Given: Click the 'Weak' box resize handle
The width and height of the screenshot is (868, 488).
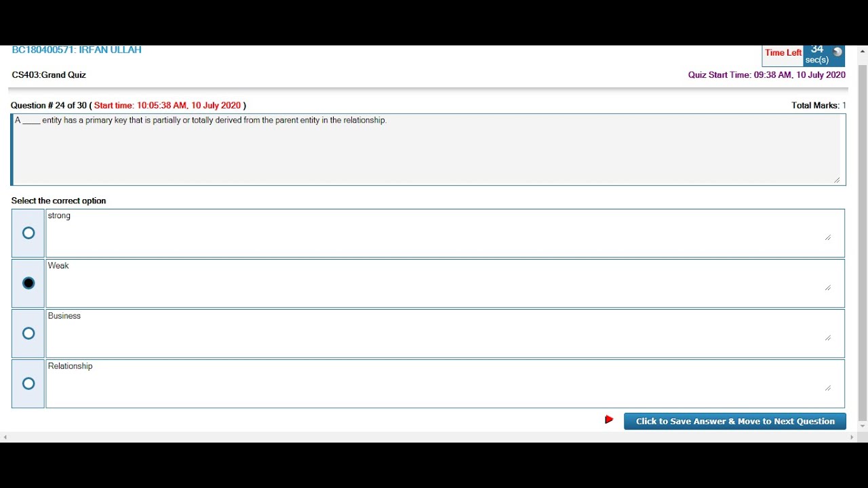Looking at the screenshot, I should pos(828,287).
